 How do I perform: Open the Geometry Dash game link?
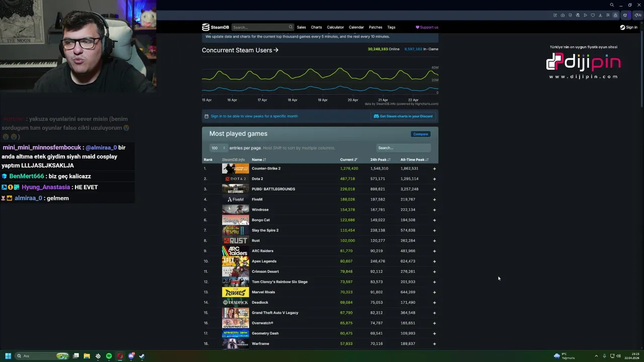tap(265, 333)
